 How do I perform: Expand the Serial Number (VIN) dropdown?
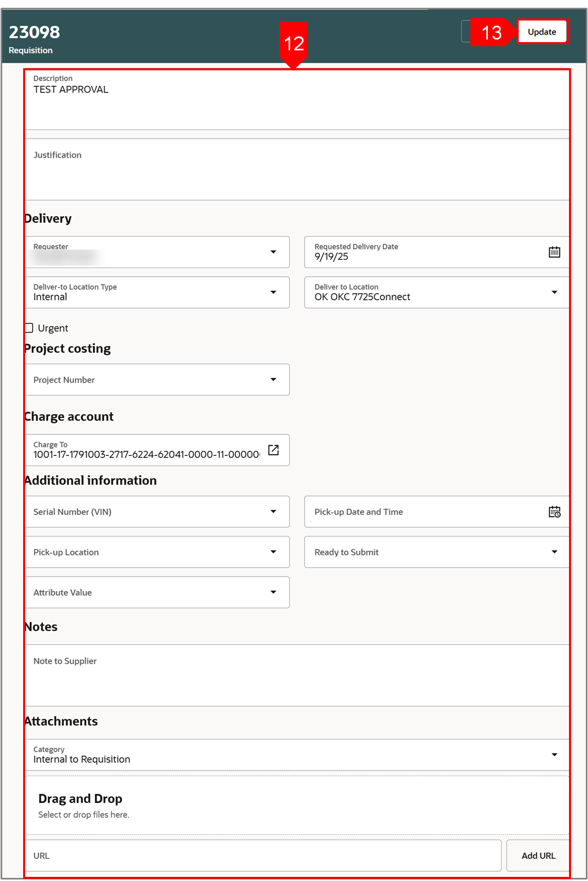(x=273, y=512)
